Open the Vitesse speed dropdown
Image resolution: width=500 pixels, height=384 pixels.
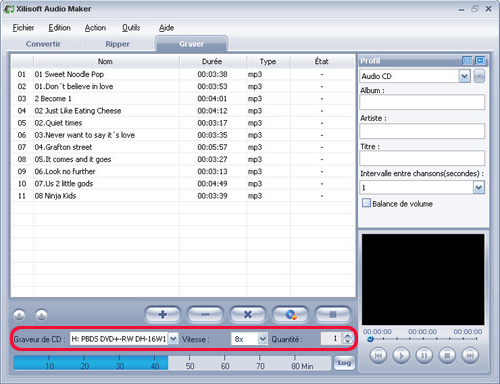click(263, 339)
